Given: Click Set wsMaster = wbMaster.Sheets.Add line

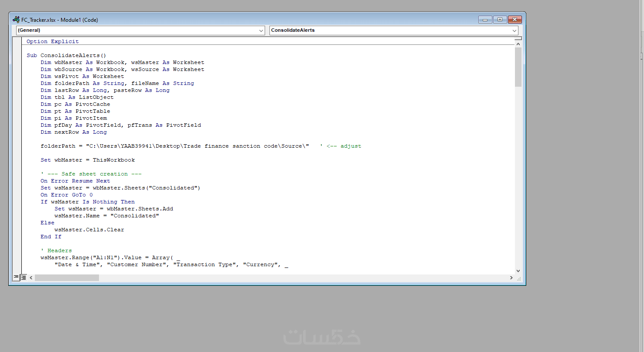Looking at the screenshot, I should point(114,209).
